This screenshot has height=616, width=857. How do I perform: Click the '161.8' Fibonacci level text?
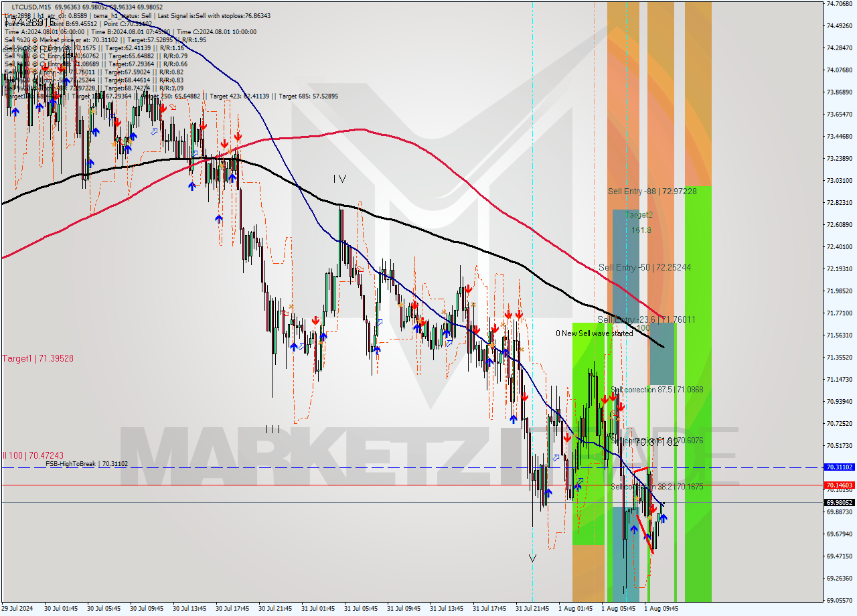pyautogui.click(x=641, y=230)
